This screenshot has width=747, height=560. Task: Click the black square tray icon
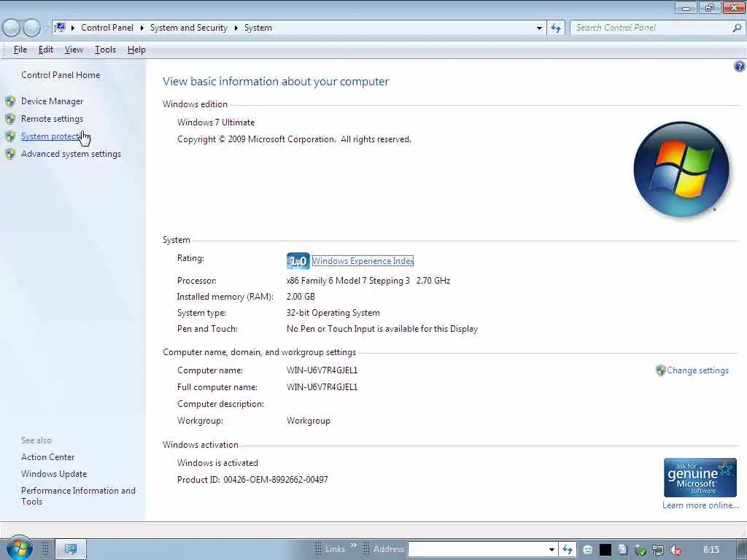point(605,550)
